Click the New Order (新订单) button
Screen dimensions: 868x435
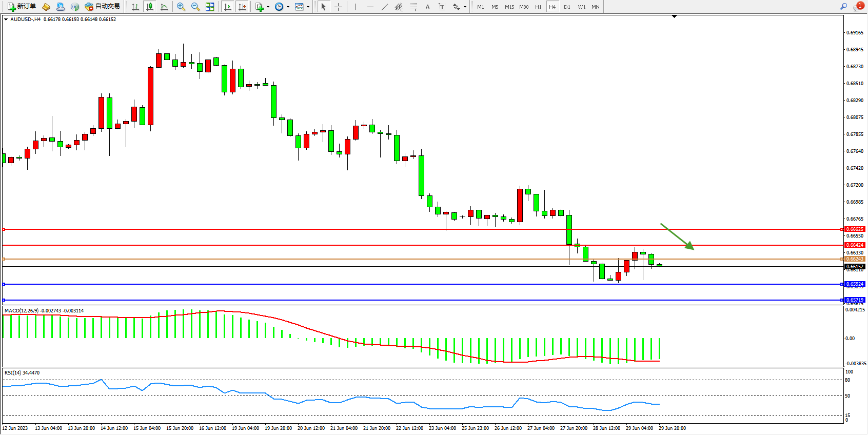click(x=22, y=7)
